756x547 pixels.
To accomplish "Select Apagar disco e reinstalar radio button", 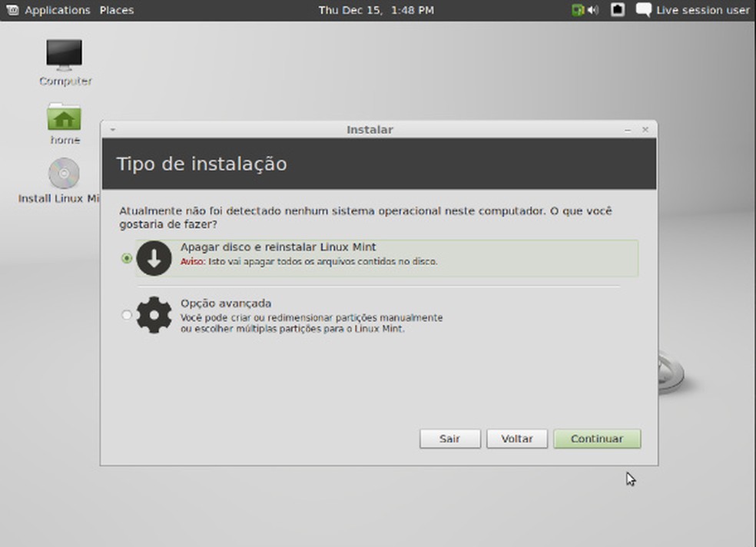I will click(126, 258).
